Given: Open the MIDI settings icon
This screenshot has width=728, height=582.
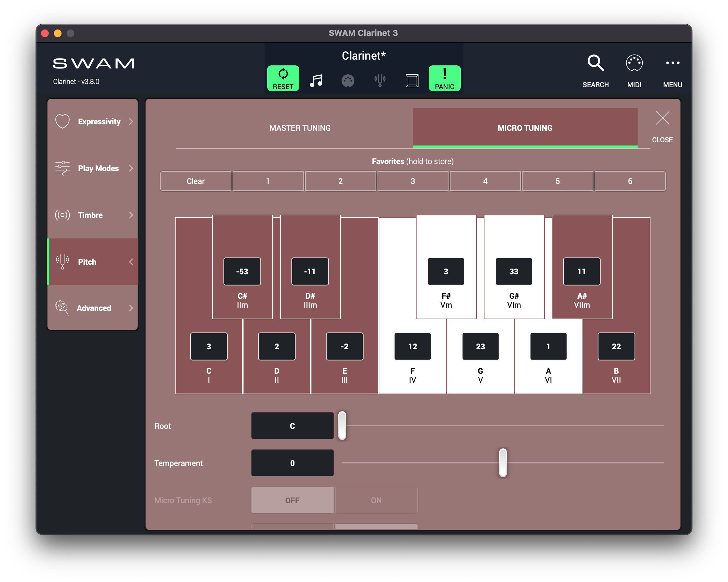Looking at the screenshot, I should coord(634,63).
